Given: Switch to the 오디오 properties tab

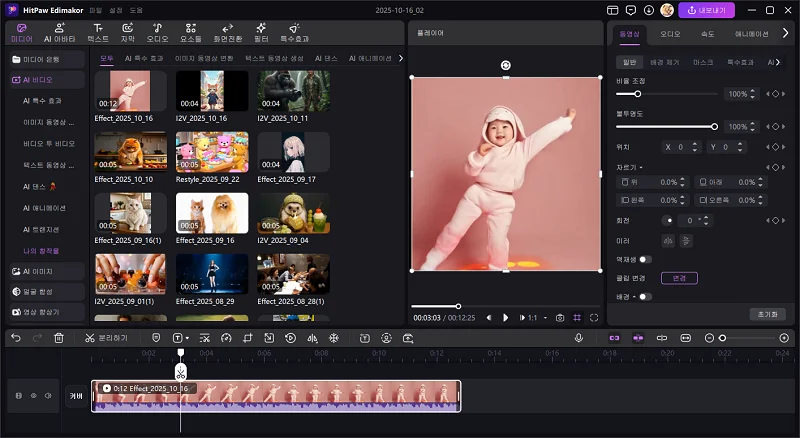Looking at the screenshot, I should [x=669, y=33].
